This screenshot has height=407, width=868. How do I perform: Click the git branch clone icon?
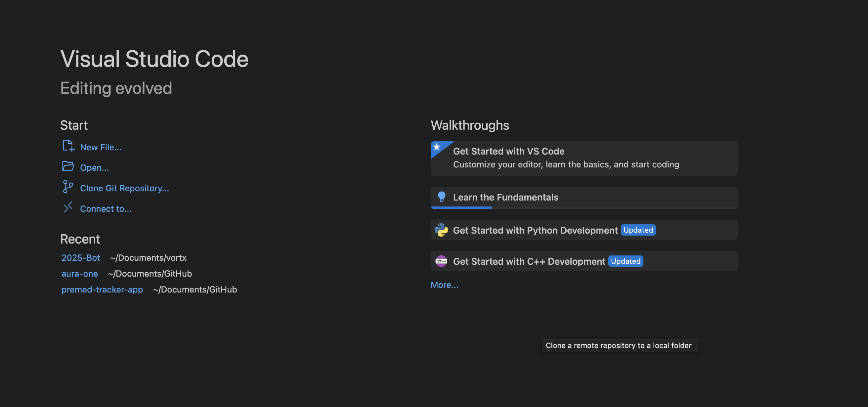click(x=68, y=187)
